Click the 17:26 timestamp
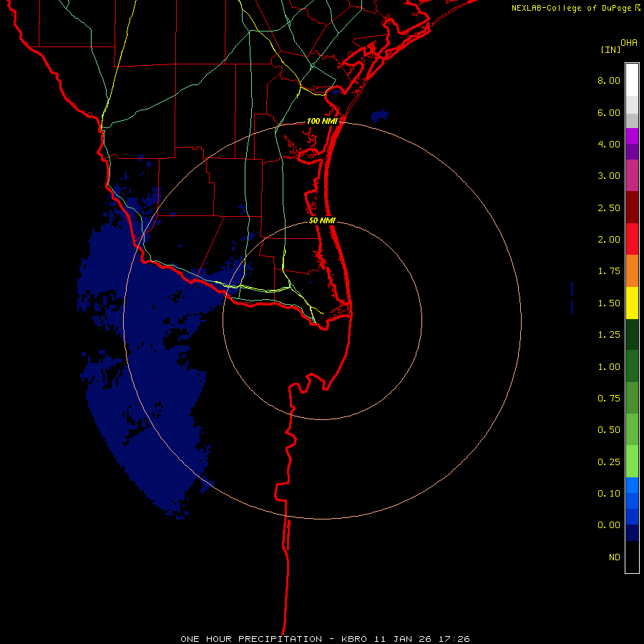Viewport: 644px width, 644px height. (x=454, y=639)
